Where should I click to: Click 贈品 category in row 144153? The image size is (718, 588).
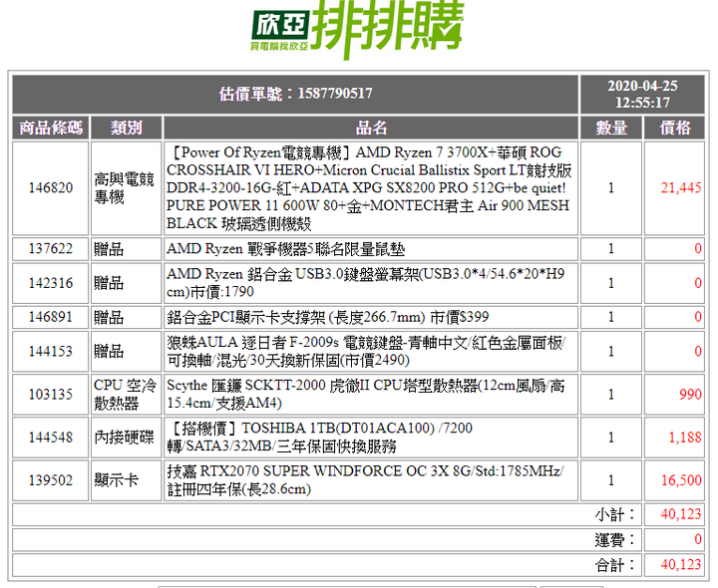coord(127,352)
